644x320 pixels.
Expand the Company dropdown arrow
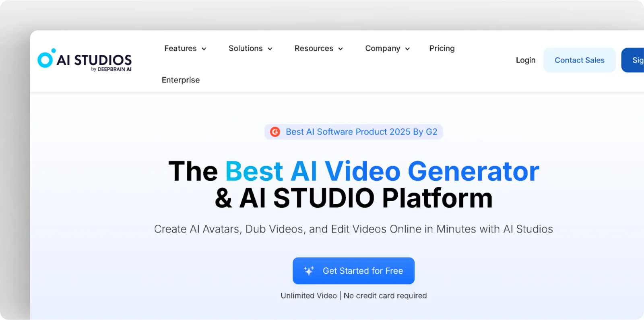407,49
